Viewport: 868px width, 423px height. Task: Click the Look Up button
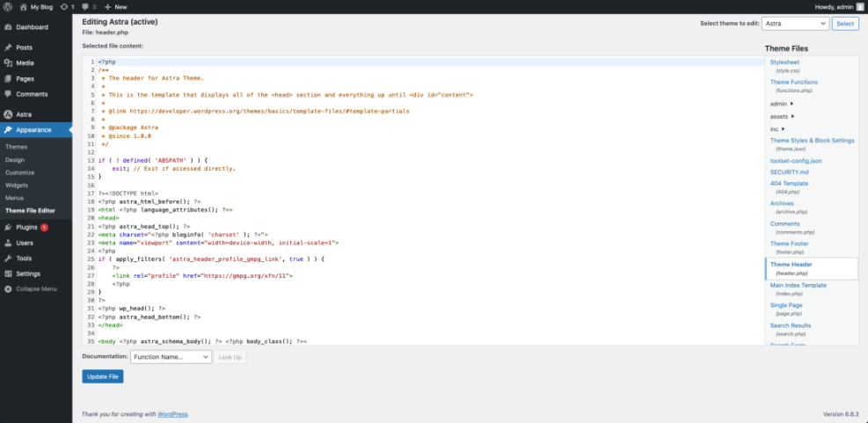(x=230, y=357)
